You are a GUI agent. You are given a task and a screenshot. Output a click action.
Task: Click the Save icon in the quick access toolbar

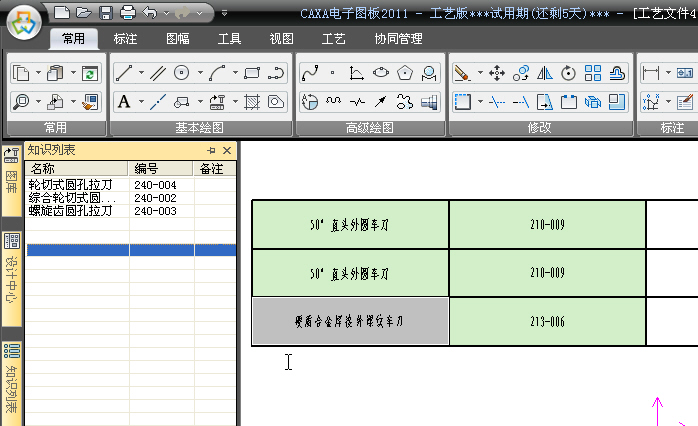[x=105, y=13]
